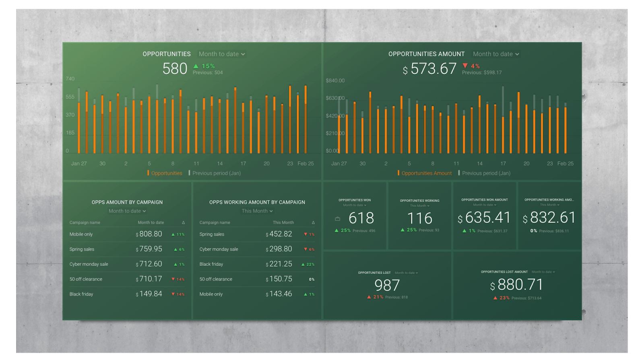Click the 4% decrease indicator under Opportunities Amount
This screenshot has height=362, width=644.
click(471, 66)
